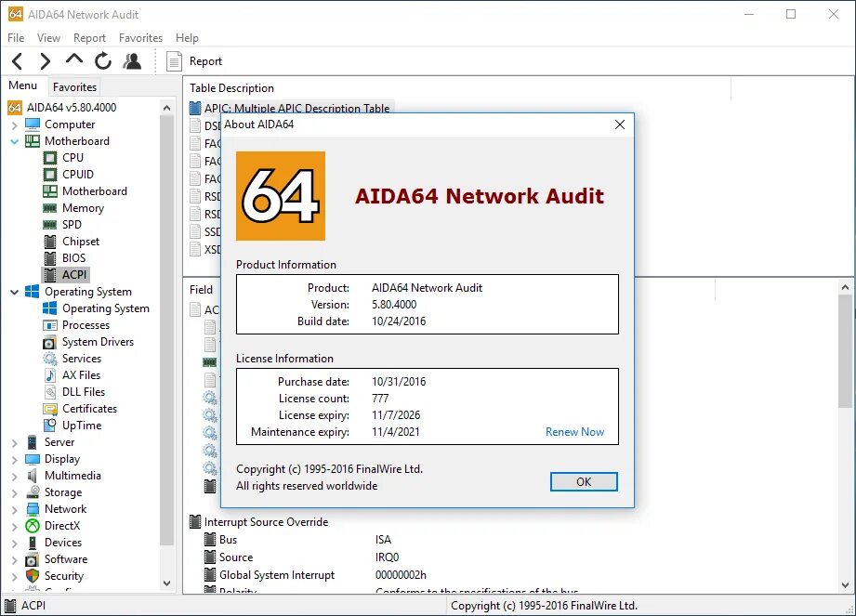Click the tree scrollbar up arrow
The width and height of the screenshot is (856, 616).
click(167, 108)
